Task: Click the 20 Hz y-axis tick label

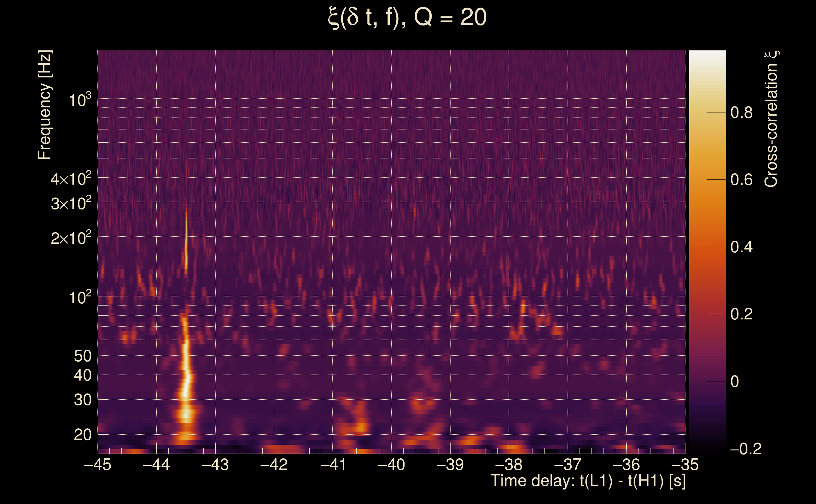Action: tap(82, 435)
